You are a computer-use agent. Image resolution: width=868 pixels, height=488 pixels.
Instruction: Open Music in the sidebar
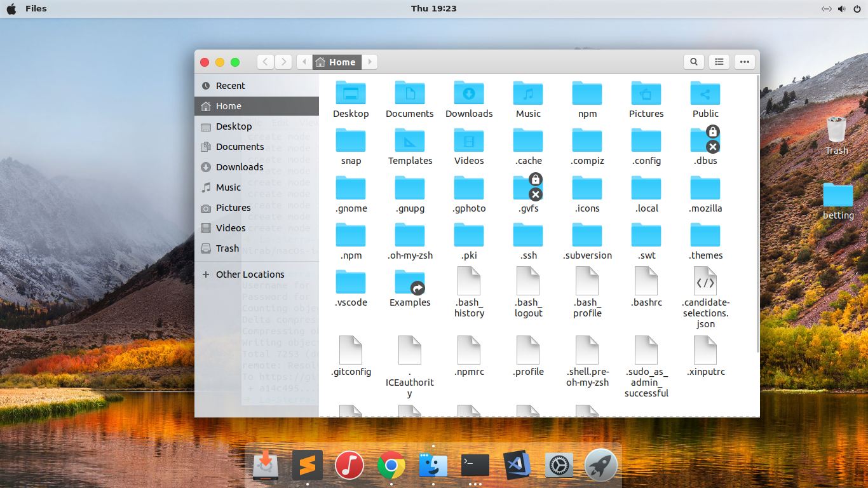pos(257,187)
